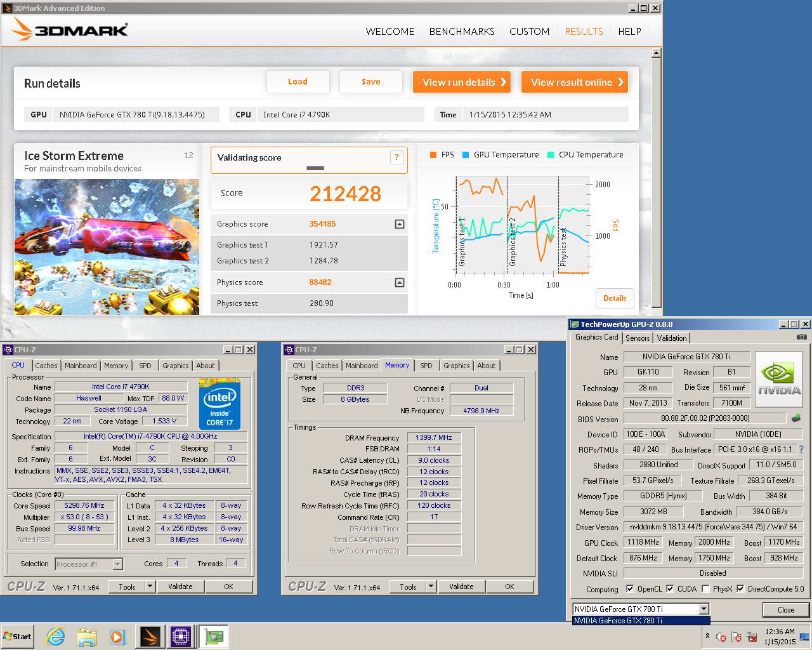Click the Intel Core i7 badge in CPU-Z
This screenshot has width=812, height=650.
click(219, 404)
